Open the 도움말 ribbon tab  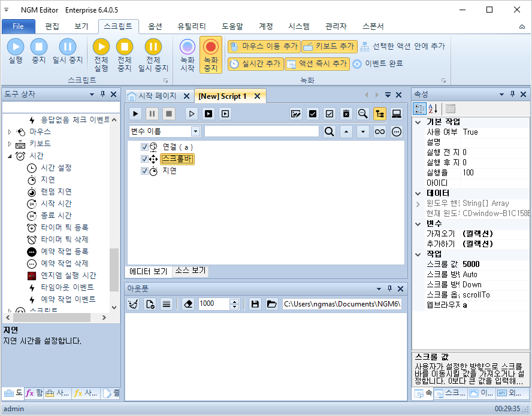pos(232,26)
